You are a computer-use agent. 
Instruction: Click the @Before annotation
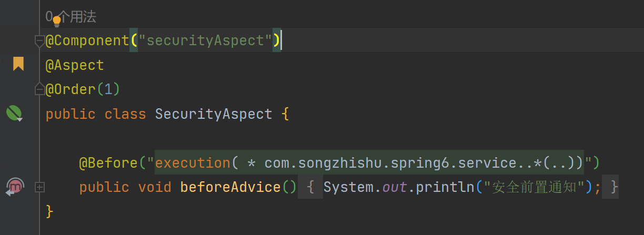coord(108,163)
